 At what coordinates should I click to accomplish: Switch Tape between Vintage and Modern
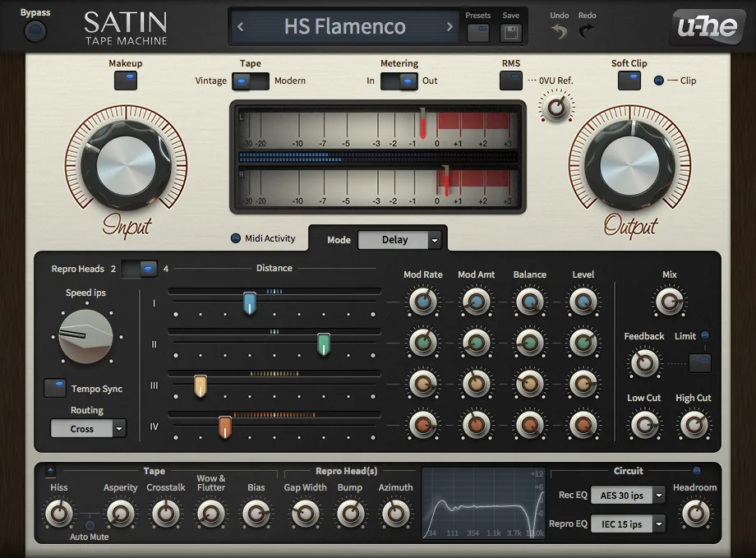(250, 81)
